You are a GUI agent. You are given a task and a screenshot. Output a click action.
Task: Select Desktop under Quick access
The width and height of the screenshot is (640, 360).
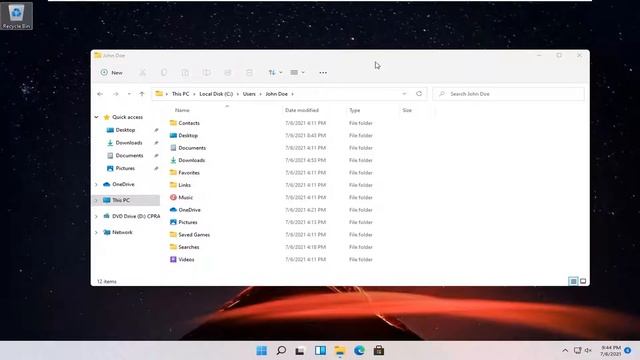(125, 130)
